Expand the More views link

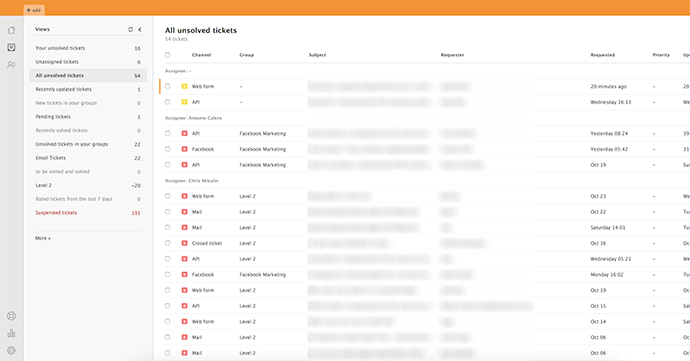tap(43, 238)
